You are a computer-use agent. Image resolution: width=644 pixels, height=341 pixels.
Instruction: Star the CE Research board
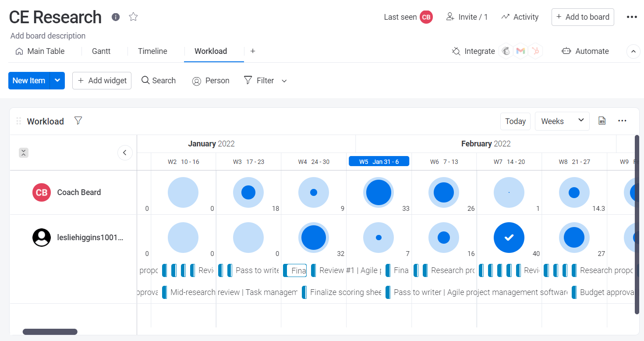click(x=133, y=17)
